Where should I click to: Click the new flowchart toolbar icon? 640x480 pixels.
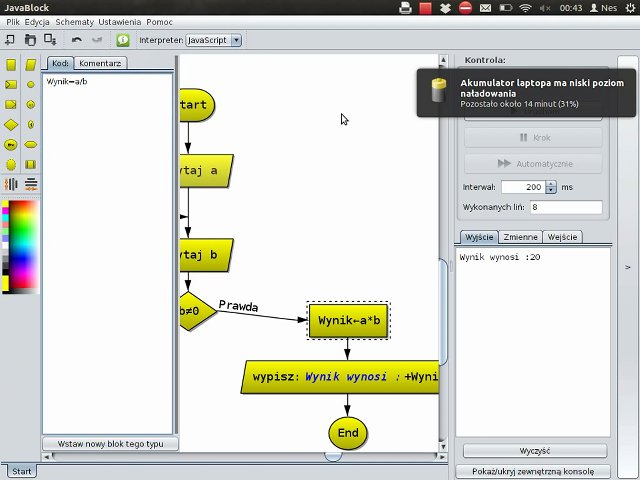click(9, 40)
